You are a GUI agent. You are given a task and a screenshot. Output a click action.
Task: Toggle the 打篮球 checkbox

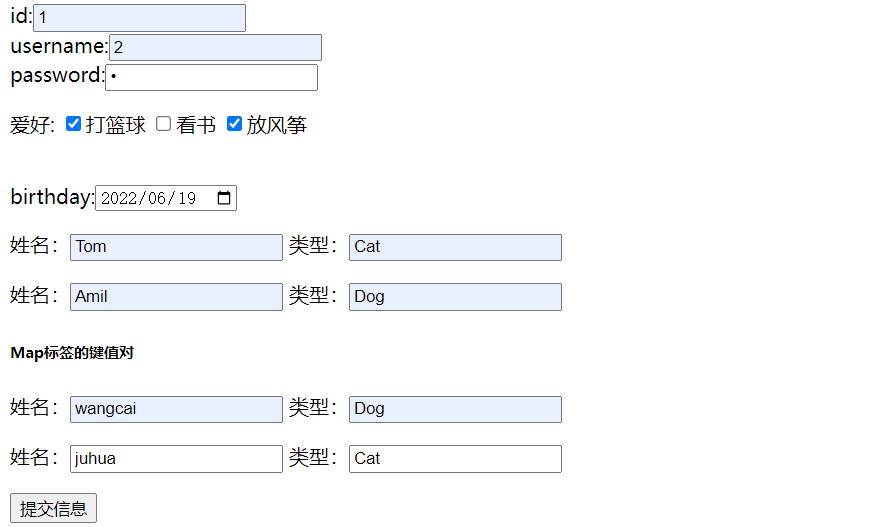pyautogui.click(x=73, y=124)
